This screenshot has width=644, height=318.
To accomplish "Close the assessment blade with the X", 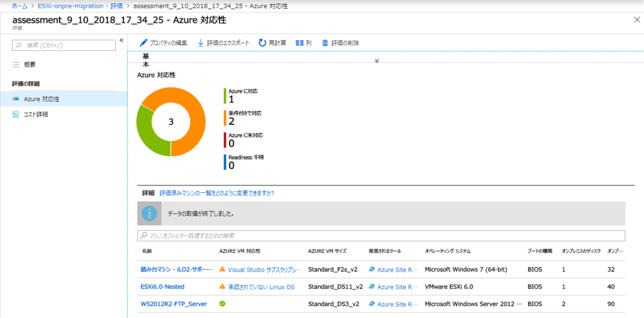I will tap(637, 20).
